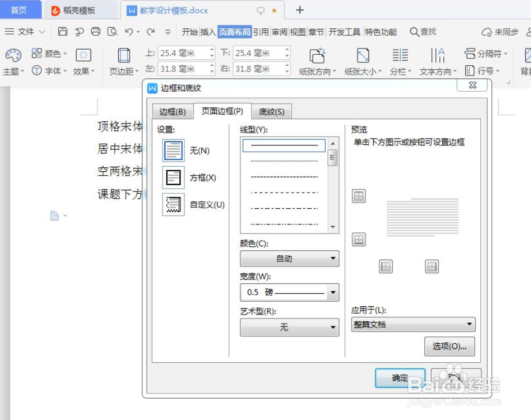Viewport: 531px width, 420px height.
Task: Click the 选项(O) button
Action: pos(450,346)
